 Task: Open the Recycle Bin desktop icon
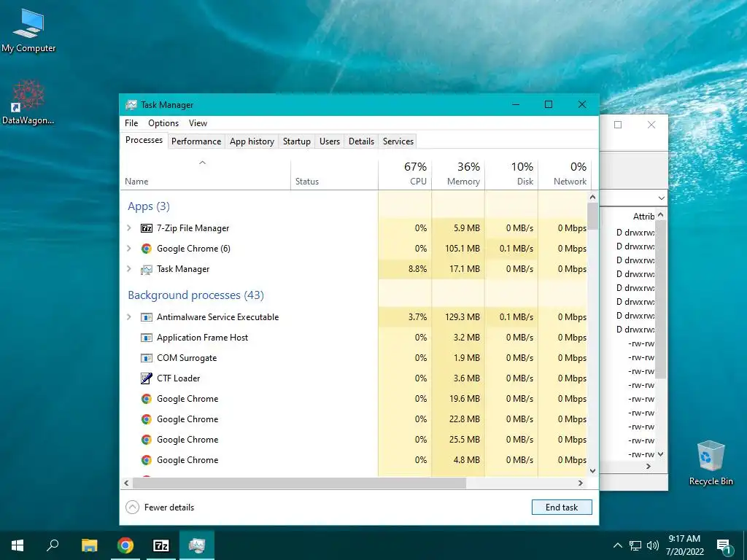711,462
